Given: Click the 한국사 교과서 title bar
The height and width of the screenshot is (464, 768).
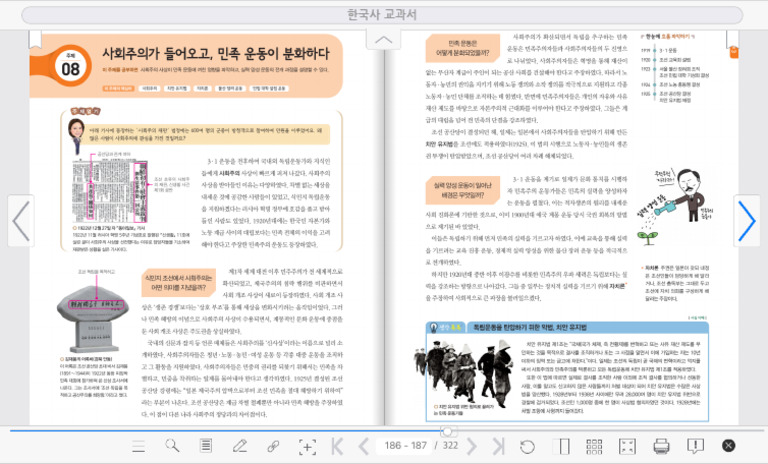Looking at the screenshot, I should (x=382, y=15).
